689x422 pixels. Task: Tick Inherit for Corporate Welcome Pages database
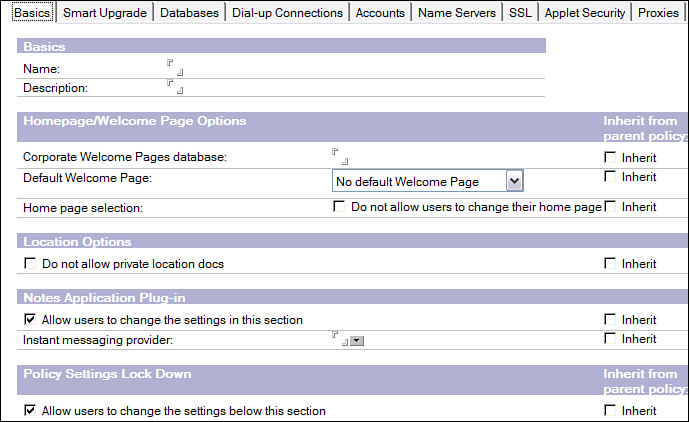pyautogui.click(x=610, y=158)
